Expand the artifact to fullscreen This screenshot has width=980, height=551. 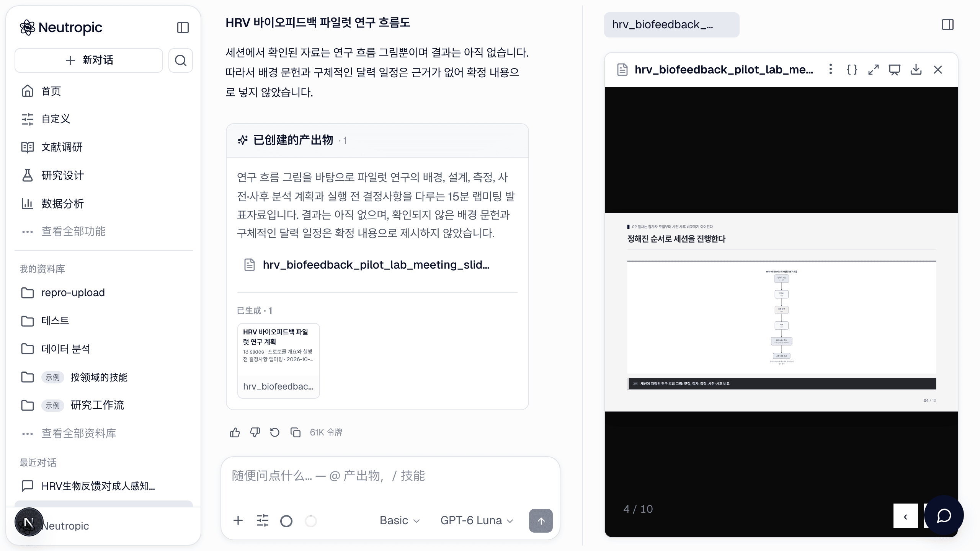coord(874,70)
